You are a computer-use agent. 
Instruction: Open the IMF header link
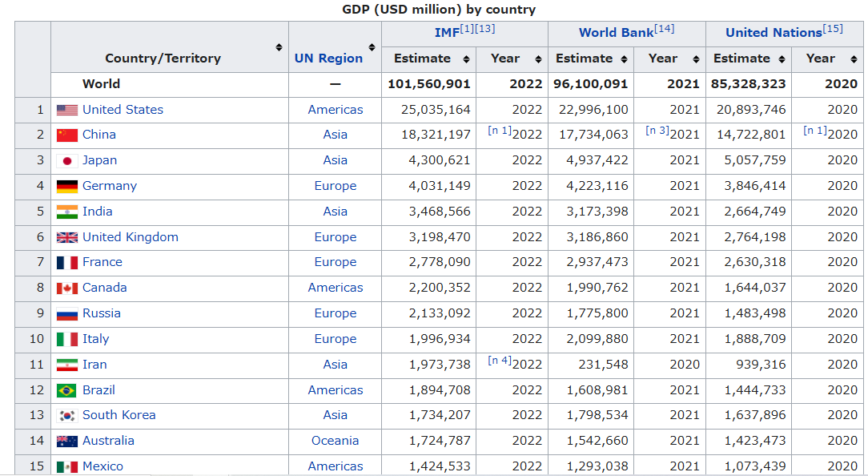click(446, 33)
